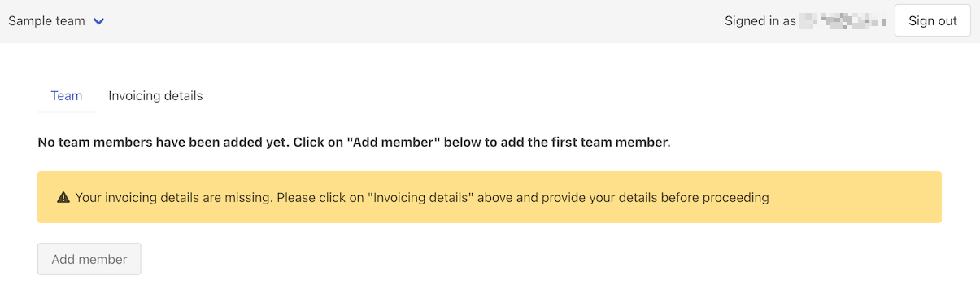Viewport: 980px width, 303px height.
Task: Click empty gray header area between team and sign-in
Action: [415, 21]
